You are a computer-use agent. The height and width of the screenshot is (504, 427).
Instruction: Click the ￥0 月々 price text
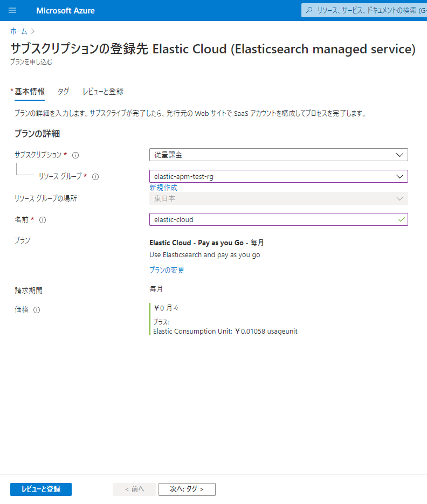pos(166,308)
